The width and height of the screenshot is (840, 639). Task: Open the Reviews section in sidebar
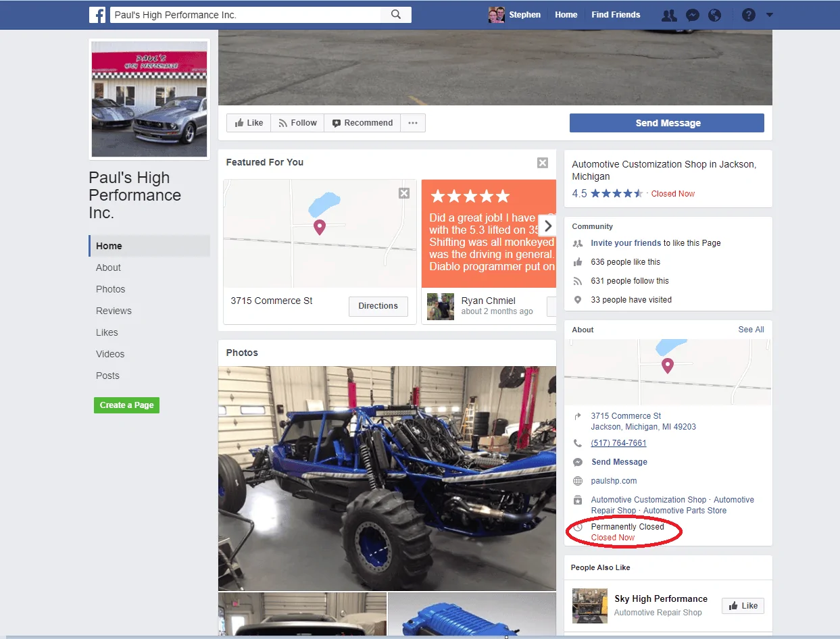[114, 311]
